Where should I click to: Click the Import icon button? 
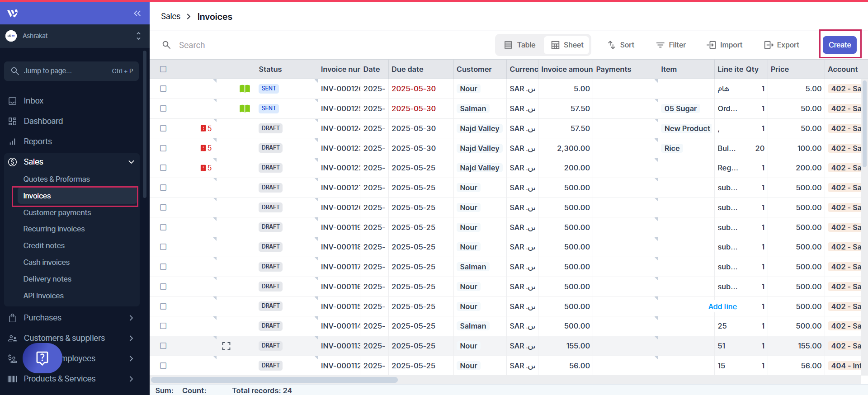click(x=711, y=45)
